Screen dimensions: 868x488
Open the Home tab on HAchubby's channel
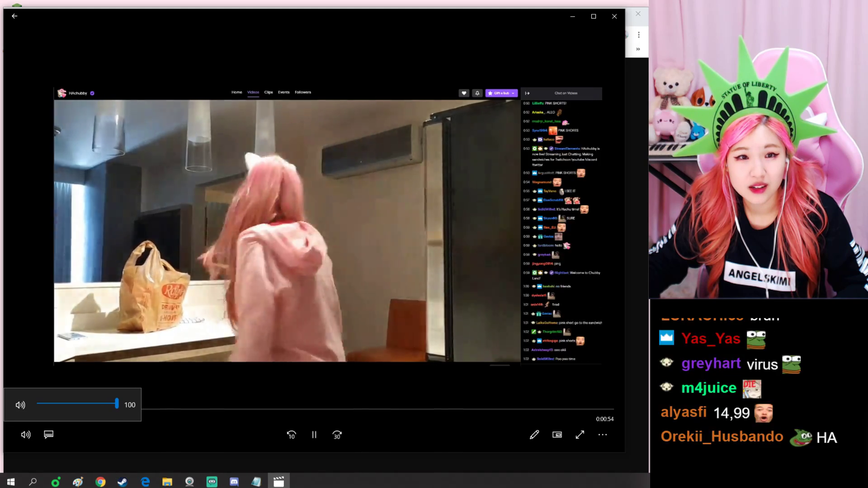(237, 92)
